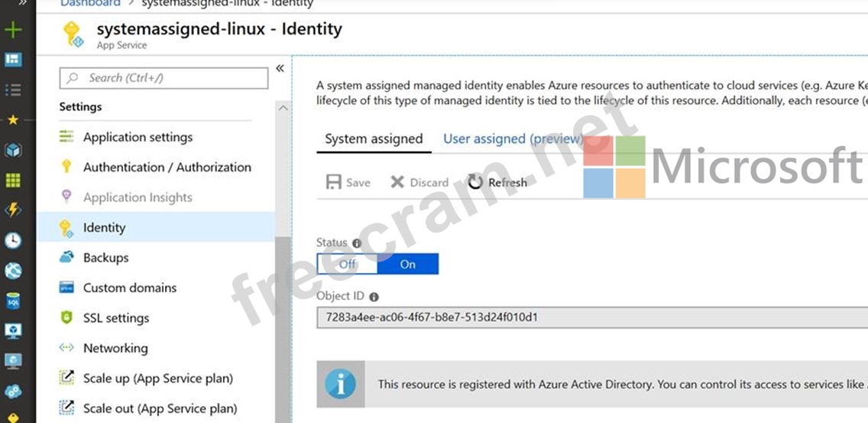
Task: Click the Discard button
Action: [419, 182]
